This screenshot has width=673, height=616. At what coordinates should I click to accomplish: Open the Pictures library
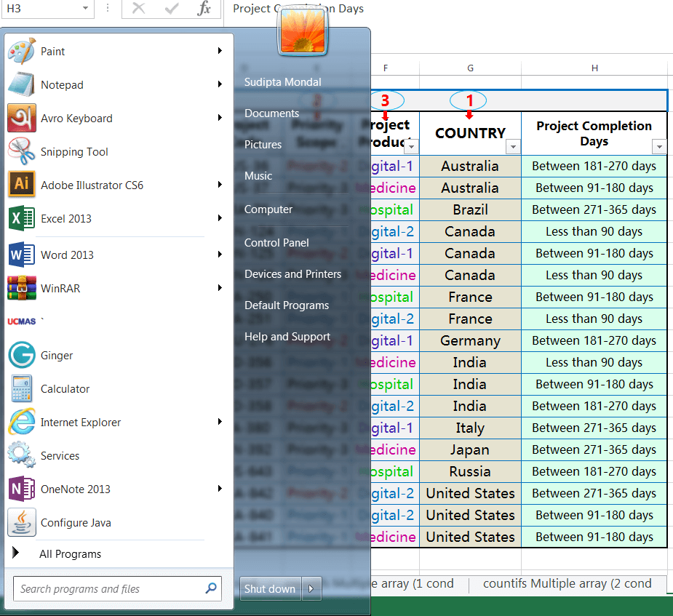263,145
